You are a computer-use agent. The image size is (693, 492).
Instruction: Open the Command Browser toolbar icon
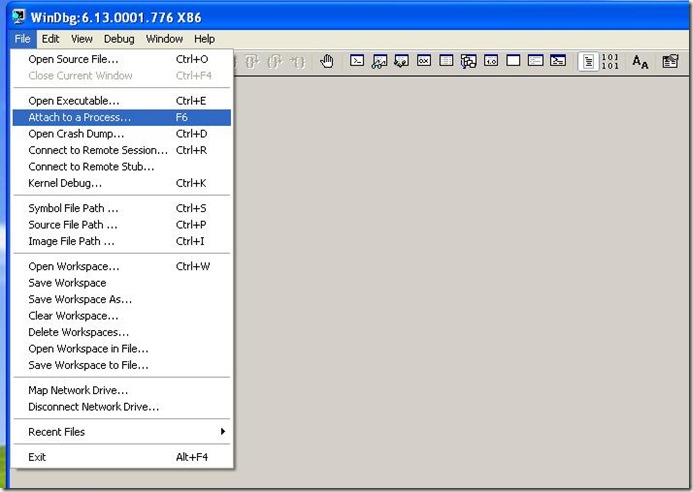[558, 61]
